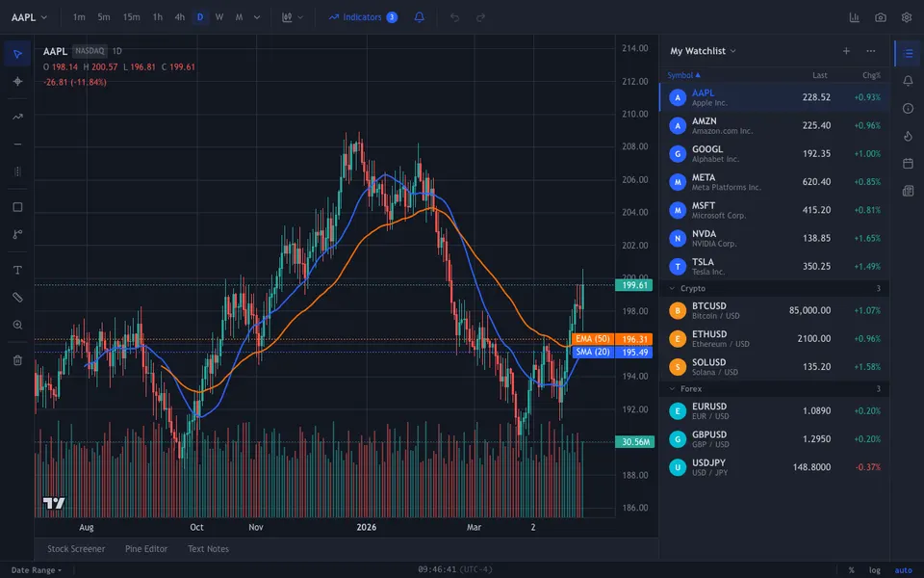
Task: Open the AAPL symbol dropdown
Action: click(x=29, y=17)
